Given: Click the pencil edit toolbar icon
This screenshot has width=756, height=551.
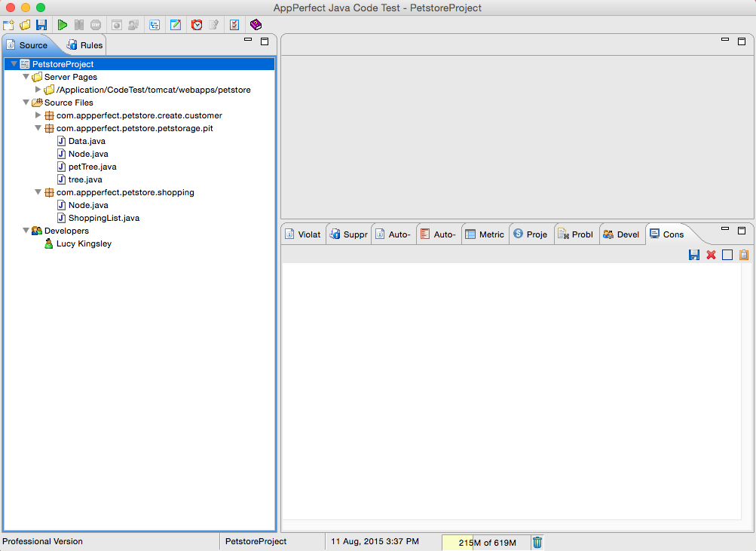Looking at the screenshot, I should click(176, 25).
